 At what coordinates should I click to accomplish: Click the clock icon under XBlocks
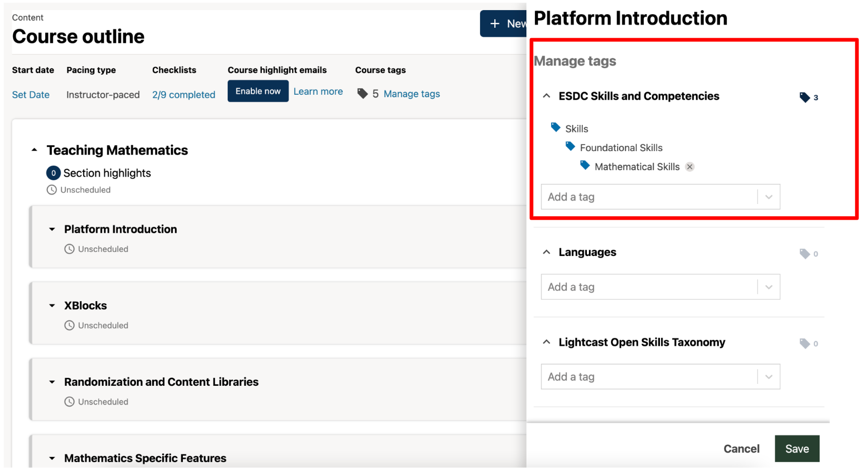click(x=70, y=325)
